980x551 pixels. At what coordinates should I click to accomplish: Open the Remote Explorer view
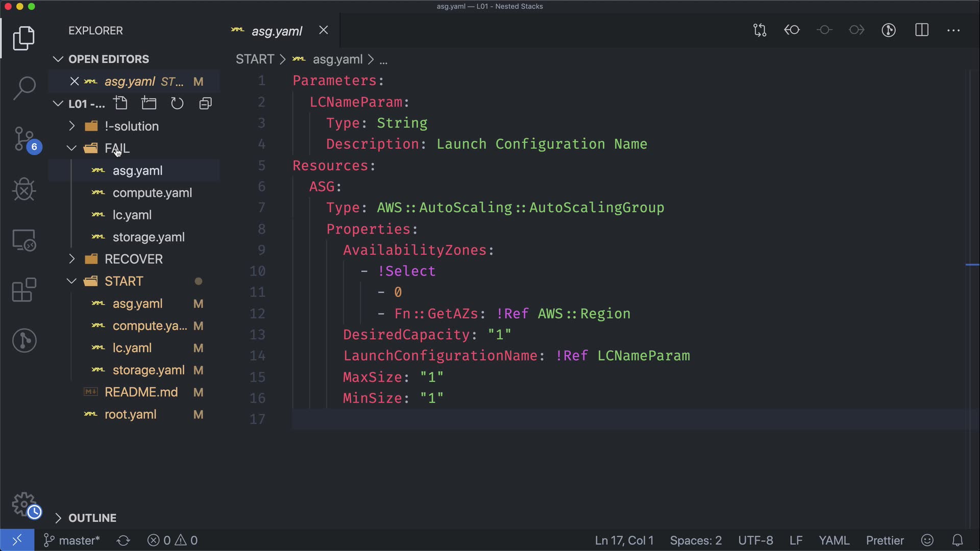[x=24, y=240]
